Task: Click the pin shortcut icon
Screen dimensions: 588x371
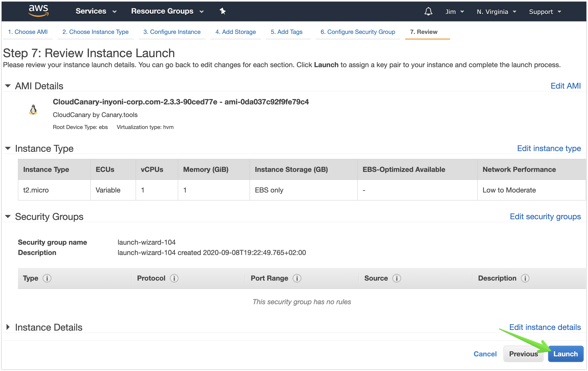Action: tap(223, 11)
